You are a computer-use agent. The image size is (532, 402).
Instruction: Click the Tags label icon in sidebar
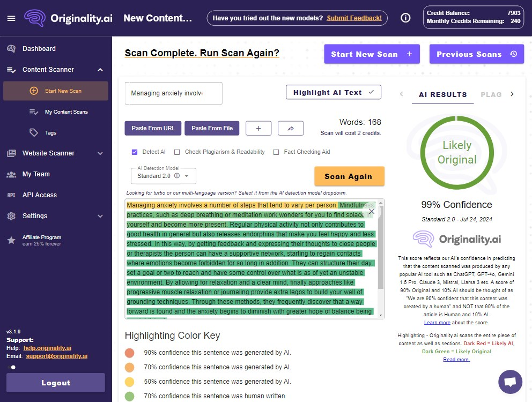(x=34, y=132)
